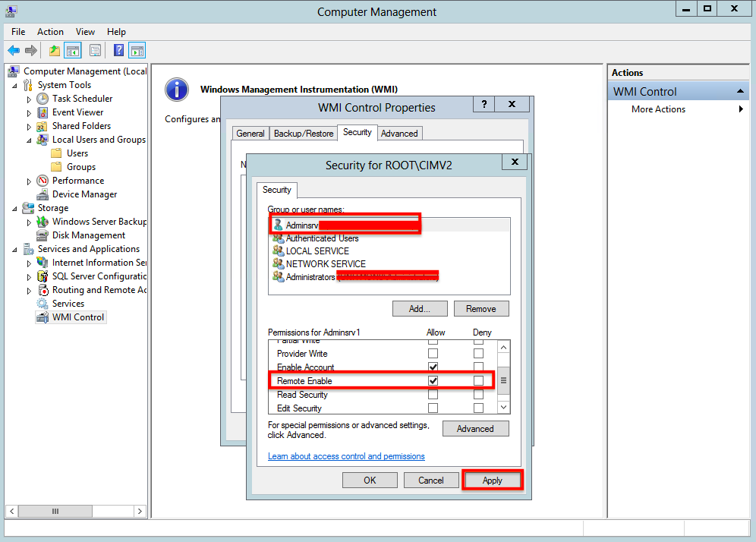The height and width of the screenshot is (542, 756).
Task: Select the Routing and Remote Access icon
Action: (x=43, y=290)
